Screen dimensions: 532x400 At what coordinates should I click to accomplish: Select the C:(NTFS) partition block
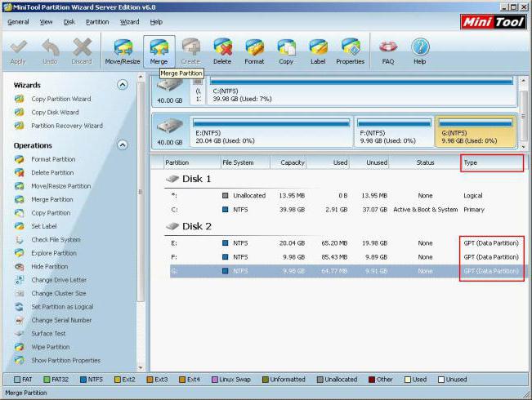click(362, 91)
